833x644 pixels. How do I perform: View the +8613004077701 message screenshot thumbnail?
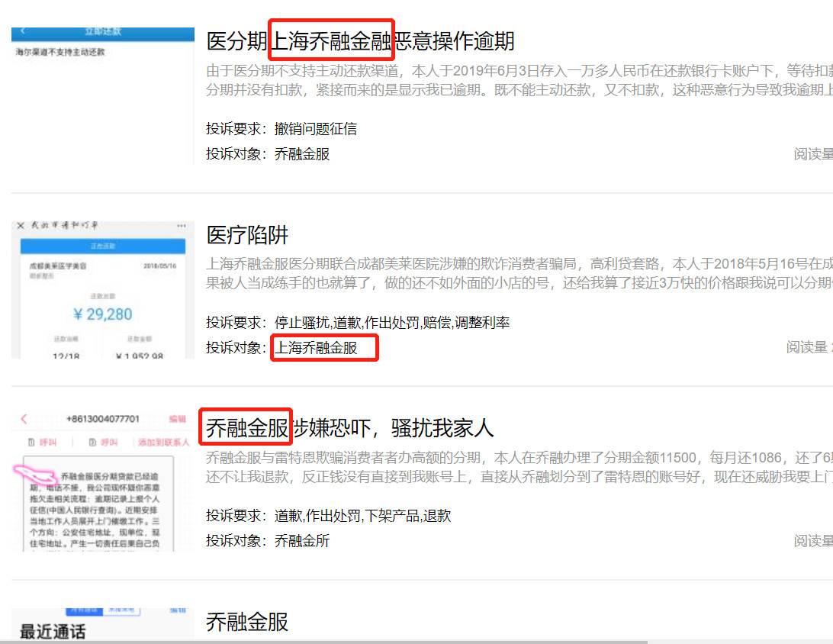(x=103, y=482)
